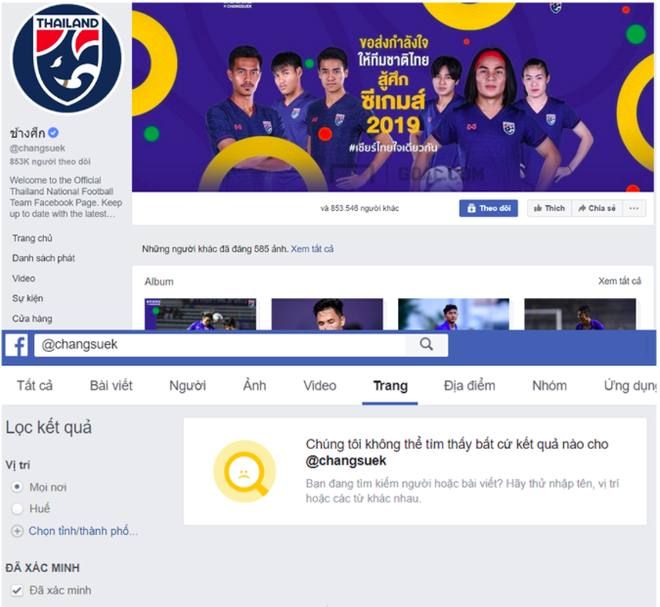Click the @changsuek handle under page name
This screenshot has height=607, width=660.
click(37, 148)
